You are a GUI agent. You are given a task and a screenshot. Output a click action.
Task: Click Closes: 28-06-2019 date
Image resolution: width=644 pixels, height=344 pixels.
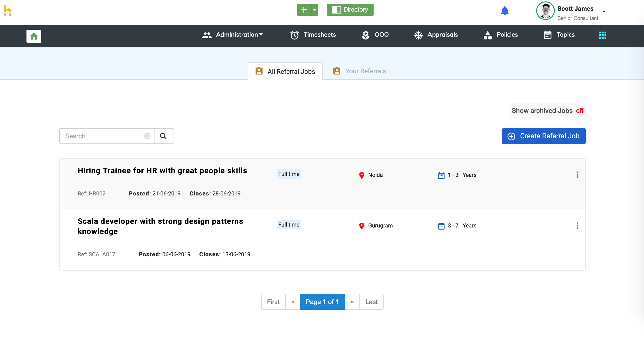[x=215, y=194]
